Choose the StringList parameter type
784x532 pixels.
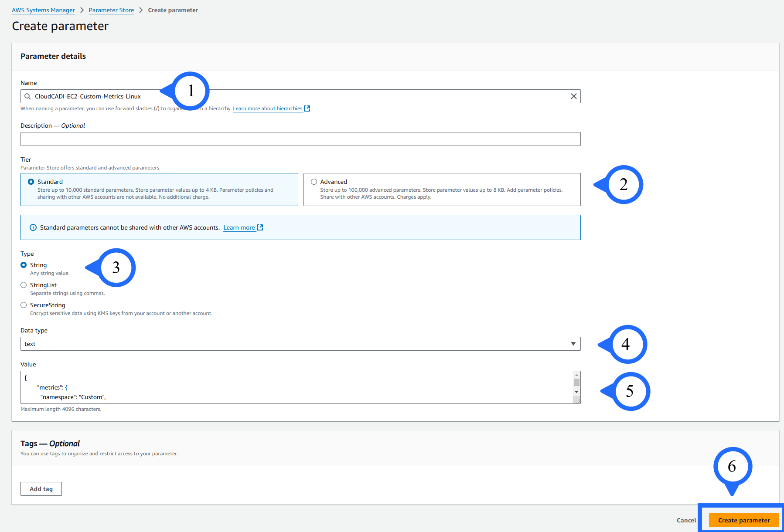click(24, 285)
